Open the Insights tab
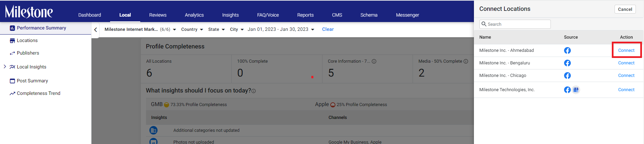The height and width of the screenshot is (144, 644). tap(230, 15)
